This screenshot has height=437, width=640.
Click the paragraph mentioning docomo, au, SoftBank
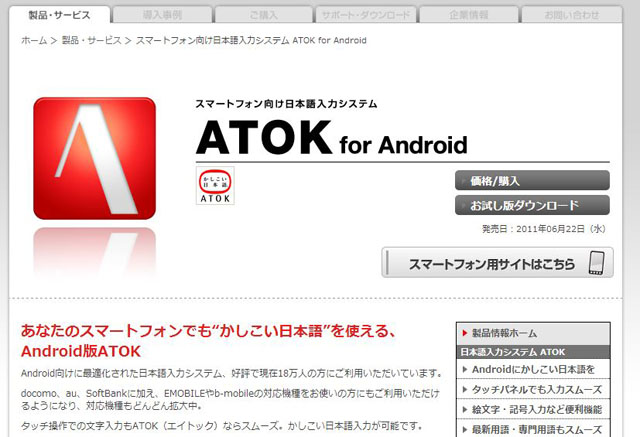(230, 399)
